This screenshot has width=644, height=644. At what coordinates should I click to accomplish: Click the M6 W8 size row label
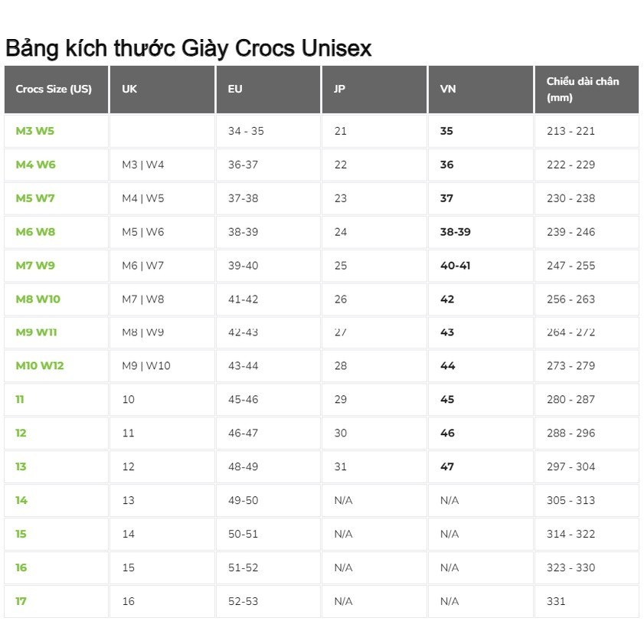35,232
